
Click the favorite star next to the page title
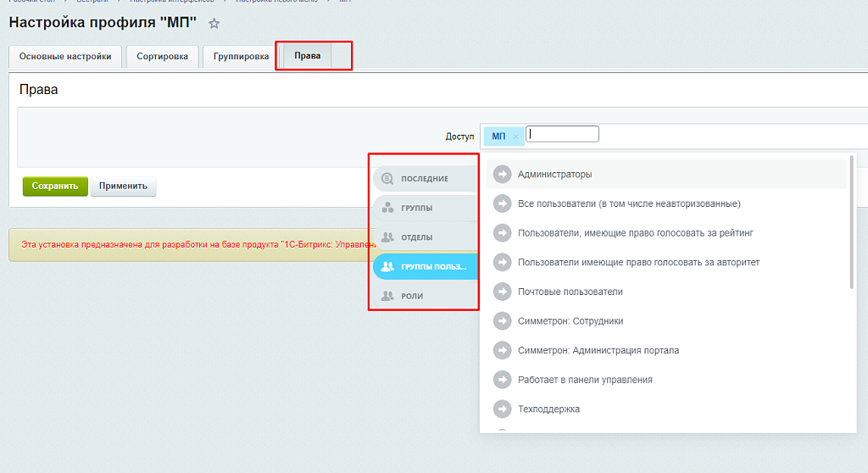coord(214,24)
